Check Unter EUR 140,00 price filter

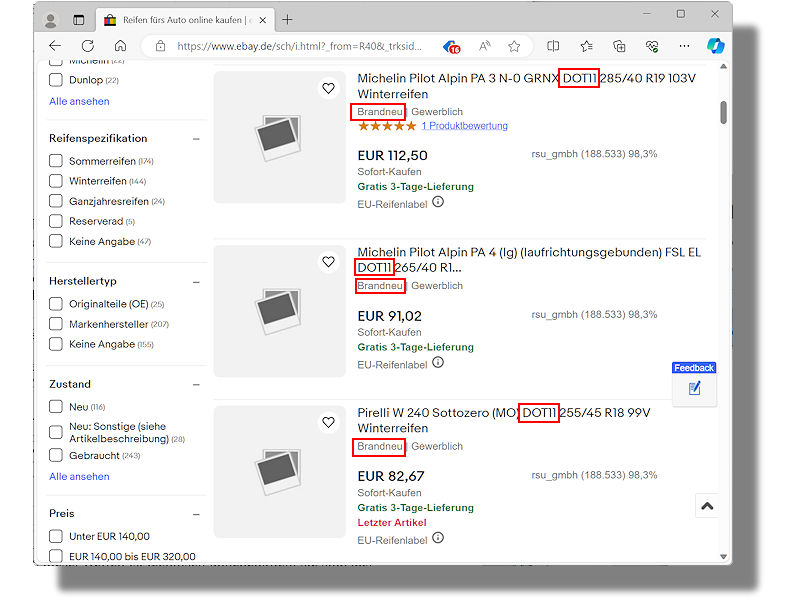click(x=56, y=536)
